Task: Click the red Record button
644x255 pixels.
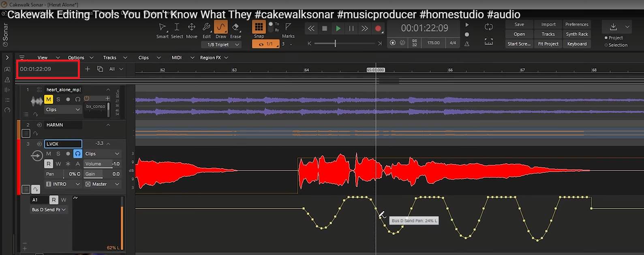Action: point(378,28)
